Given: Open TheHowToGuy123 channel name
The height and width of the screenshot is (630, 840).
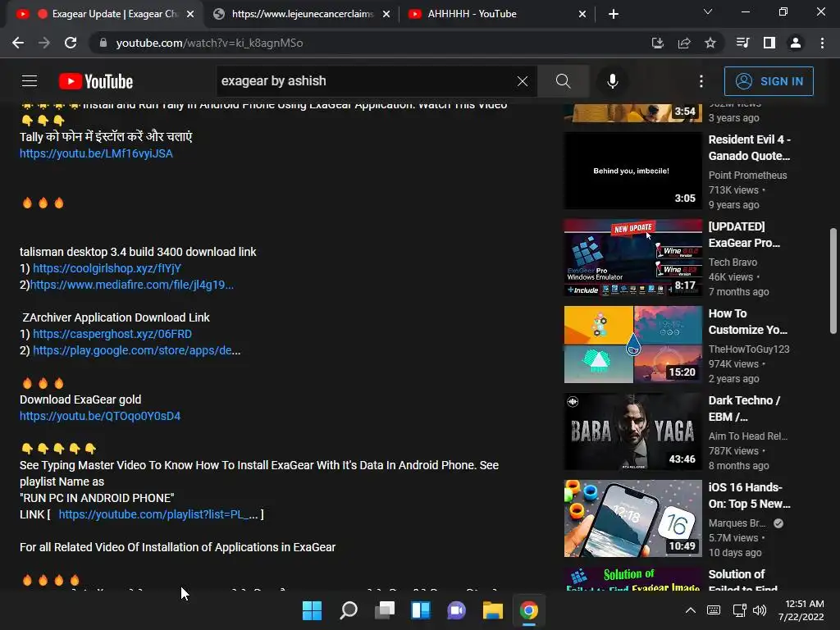Looking at the screenshot, I should point(749,349).
